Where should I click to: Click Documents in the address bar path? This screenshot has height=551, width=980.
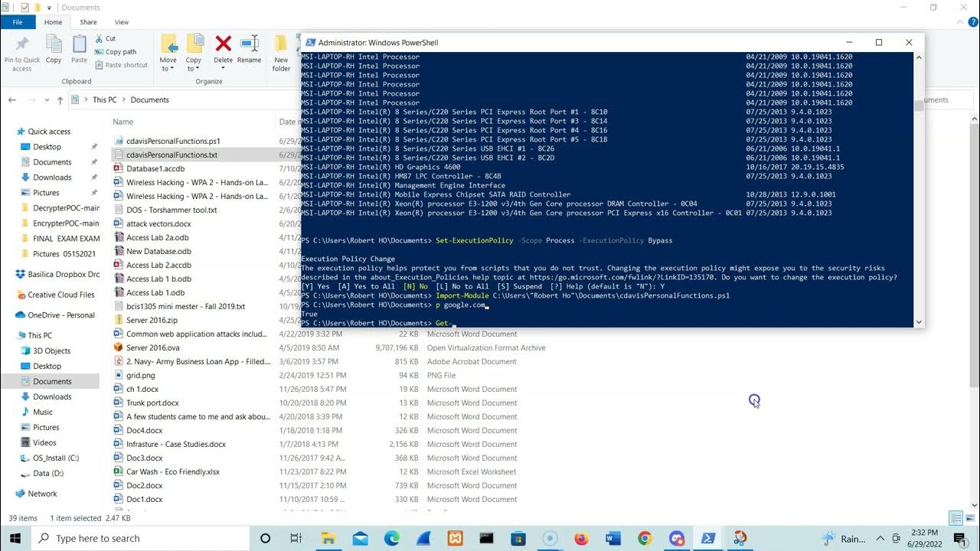click(x=149, y=99)
